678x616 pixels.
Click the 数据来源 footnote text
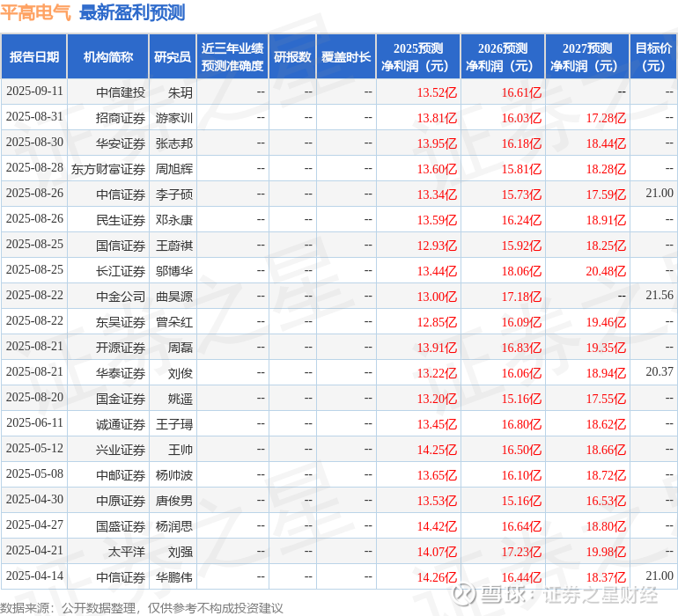(x=142, y=608)
